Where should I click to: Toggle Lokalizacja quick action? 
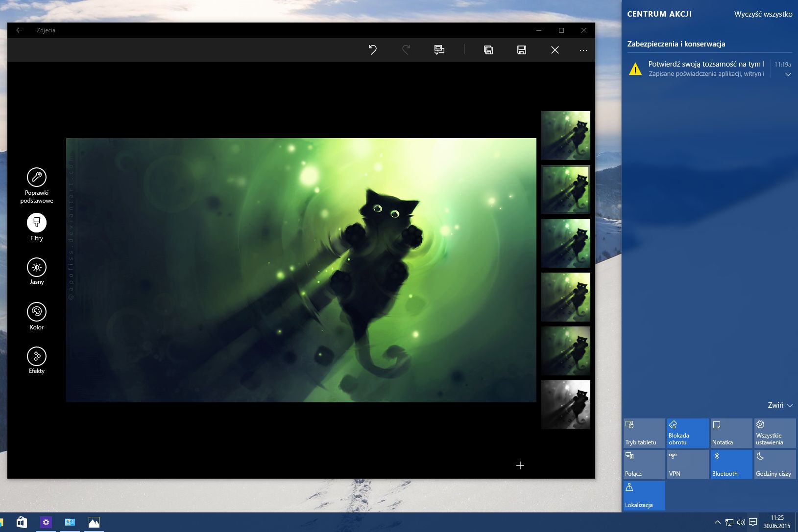tap(644, 496)
